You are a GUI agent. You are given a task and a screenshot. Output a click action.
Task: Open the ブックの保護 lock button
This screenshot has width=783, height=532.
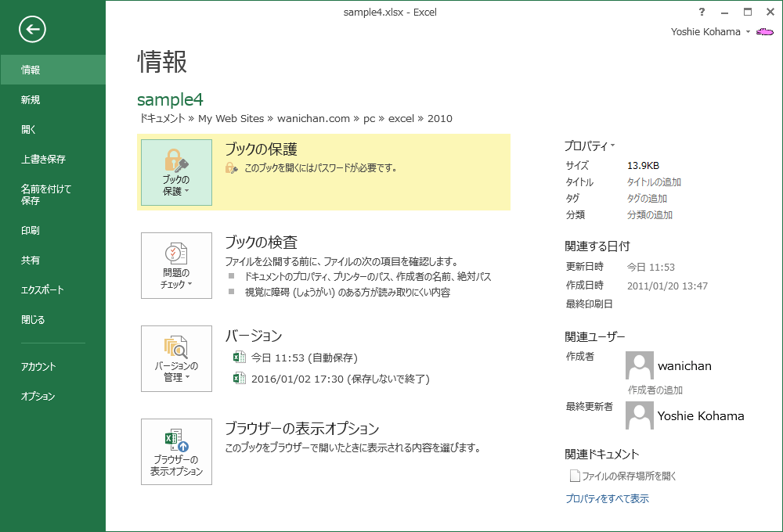[x=176, y=172]
